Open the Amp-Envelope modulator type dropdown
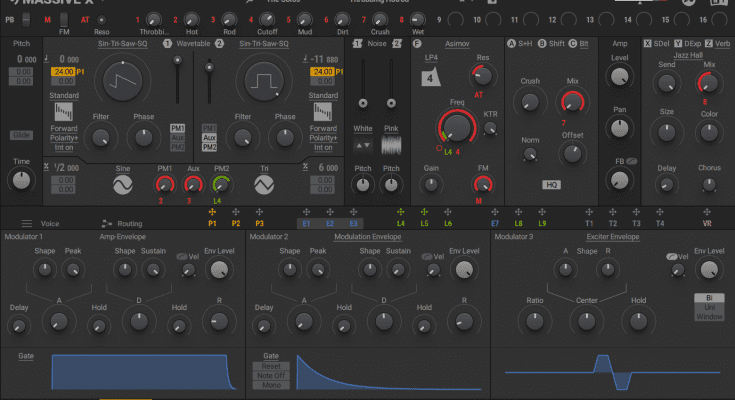The width and height of the screenshot is (735, 400). tap(122, 236)
